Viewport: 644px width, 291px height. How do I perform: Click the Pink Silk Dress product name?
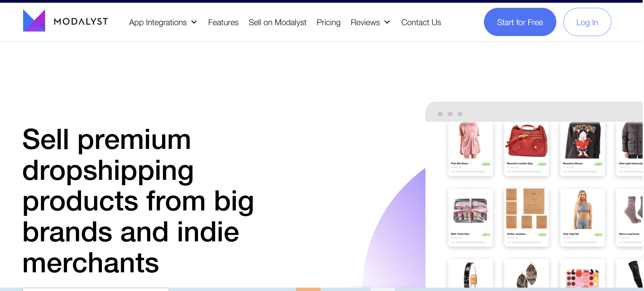[459, 164]
